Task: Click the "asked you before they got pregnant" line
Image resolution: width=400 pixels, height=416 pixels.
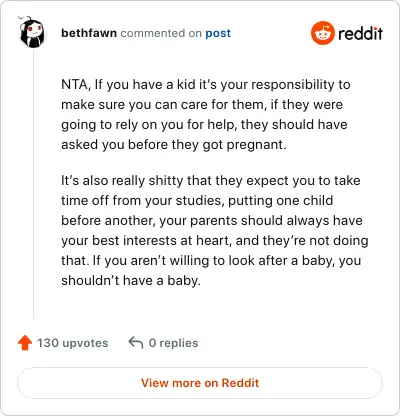Action: click(x=174, y=145)
